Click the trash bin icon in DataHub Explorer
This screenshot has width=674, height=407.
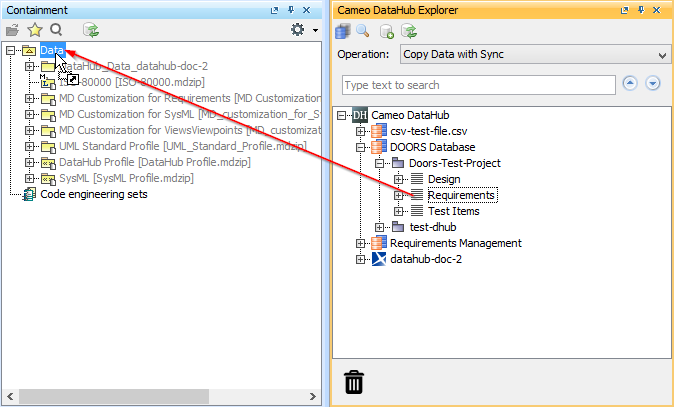[354, 382]
